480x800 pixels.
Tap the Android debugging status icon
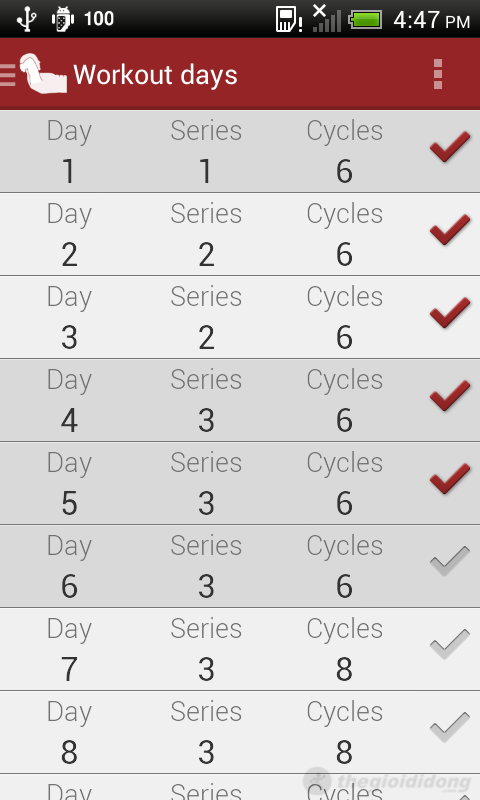point(63,19)
